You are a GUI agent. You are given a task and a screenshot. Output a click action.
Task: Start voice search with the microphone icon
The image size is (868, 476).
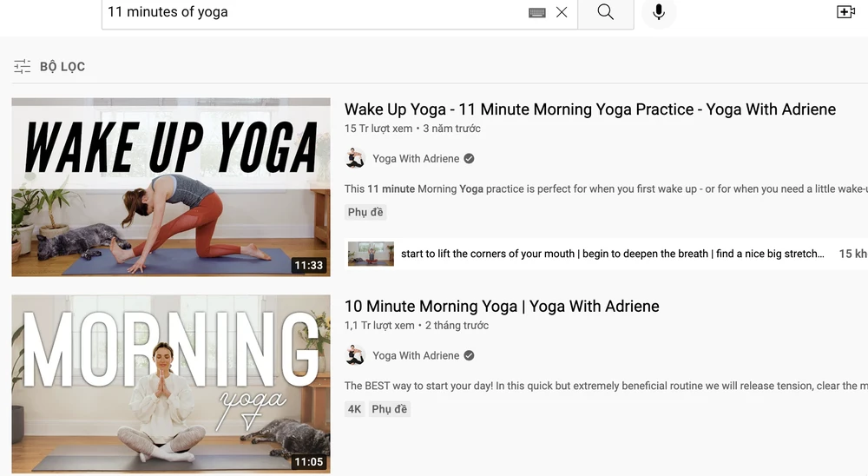(x=659, y=12)
